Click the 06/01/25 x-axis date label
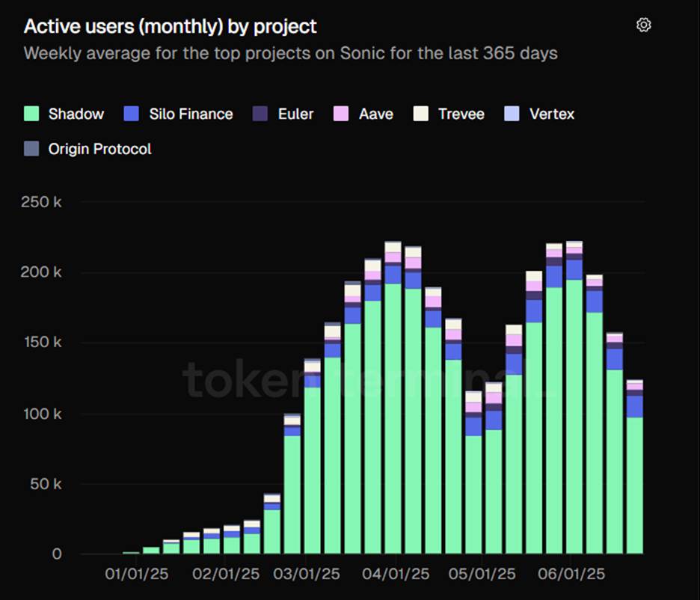The height and width of the screenshot is (600, 700). click(570, 575)
